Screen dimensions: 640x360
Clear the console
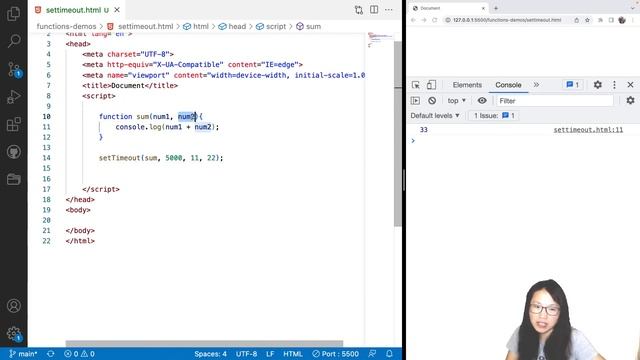pyautogui.click(x=432, y=100)
